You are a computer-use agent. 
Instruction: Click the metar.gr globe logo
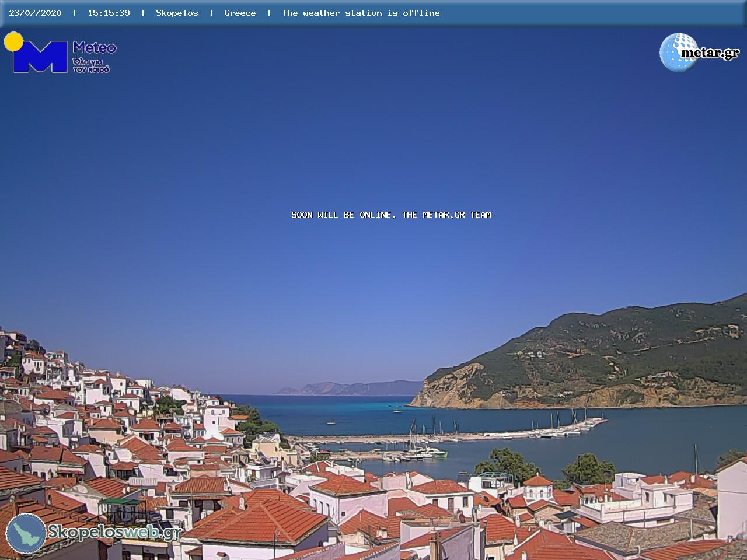[x=678, y=52]
